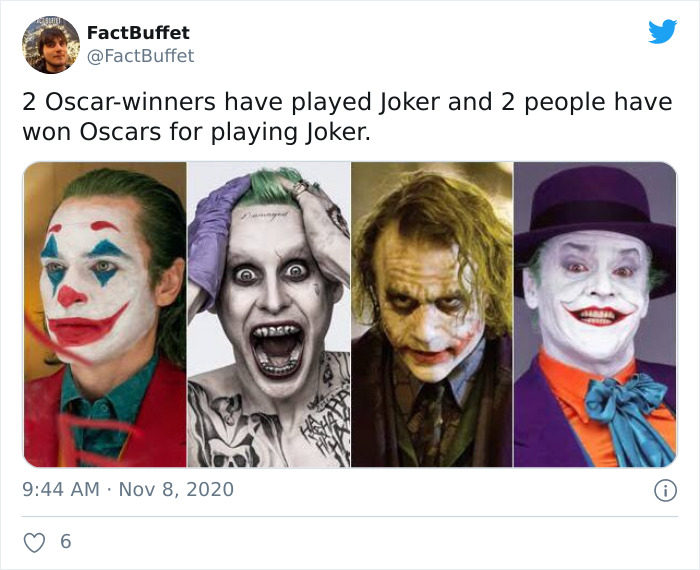Open the tweet info icon
The width and height of the screenshot is (700, 570).
pyautogui.click(x=661, y=490)
